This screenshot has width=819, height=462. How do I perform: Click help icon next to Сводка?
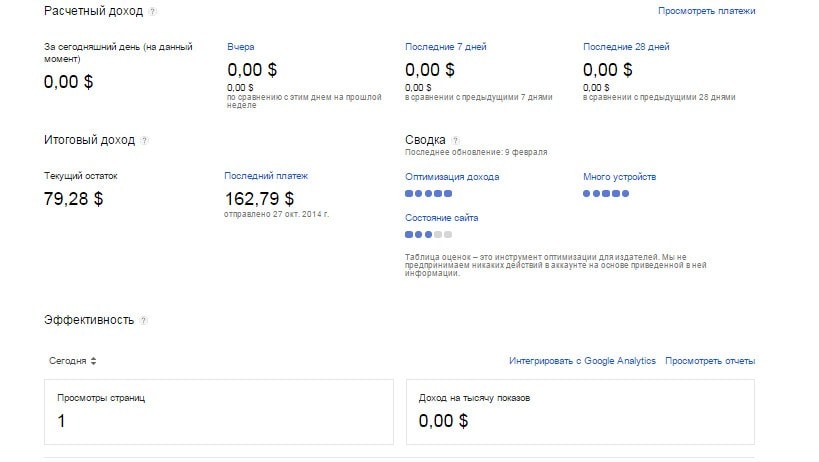456,141
